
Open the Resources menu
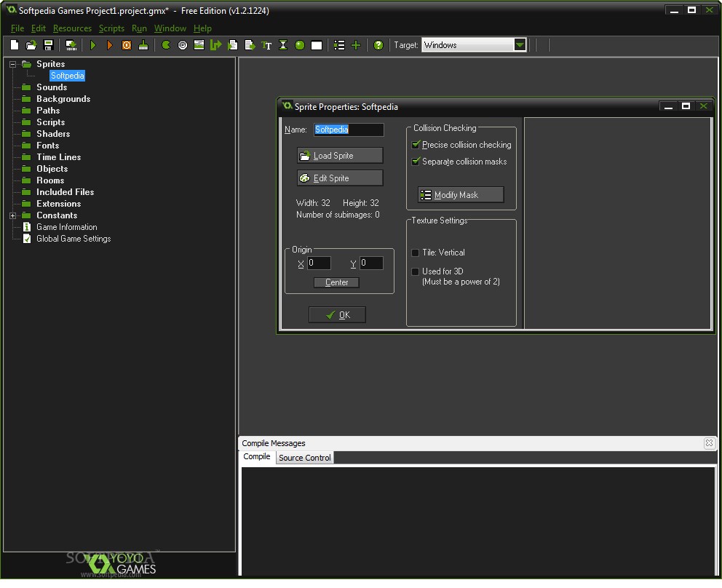pos(72,28)
